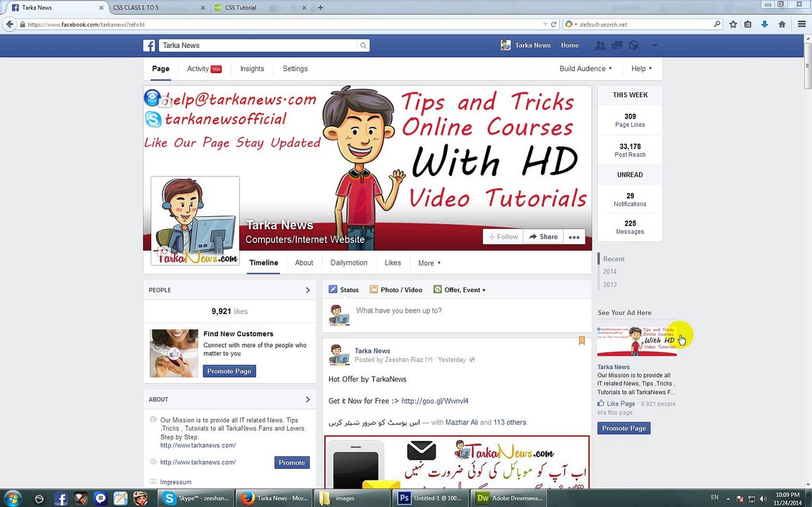The height and width of the screenshot is (507, 812).
Task: Open Firefox downloads arrow icon
Action: click(x=764, y=25)
